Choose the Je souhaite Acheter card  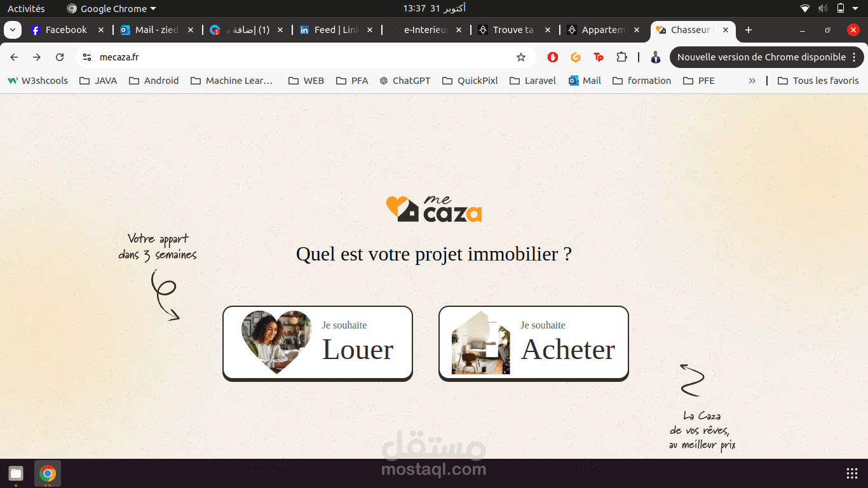pos(534,344)
